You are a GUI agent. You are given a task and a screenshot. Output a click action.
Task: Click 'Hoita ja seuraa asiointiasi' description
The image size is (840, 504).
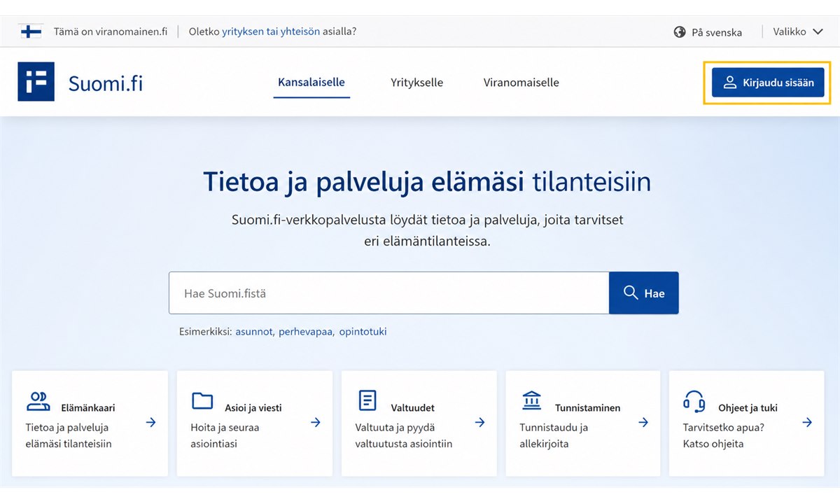click(x=225, y=435)
